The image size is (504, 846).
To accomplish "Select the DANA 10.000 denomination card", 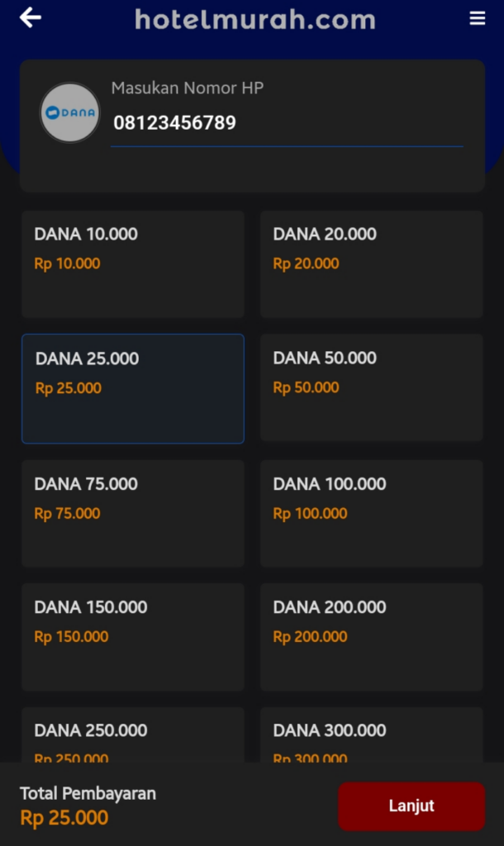I will [x=133, y=263].
